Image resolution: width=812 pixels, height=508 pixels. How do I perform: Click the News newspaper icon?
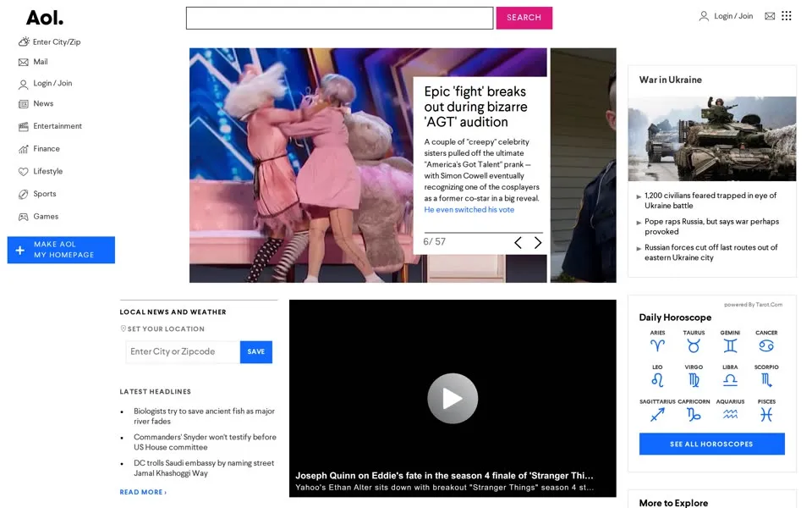[x=24, y=104]
